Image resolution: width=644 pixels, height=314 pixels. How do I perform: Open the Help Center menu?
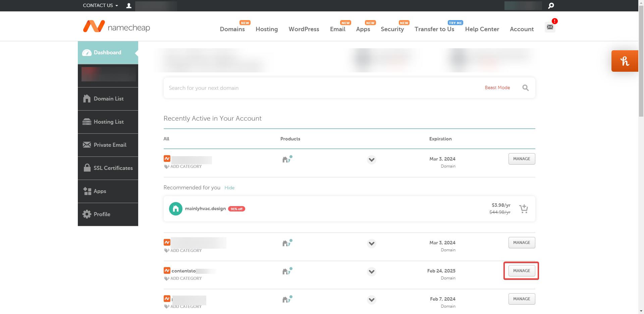point(482,29)
